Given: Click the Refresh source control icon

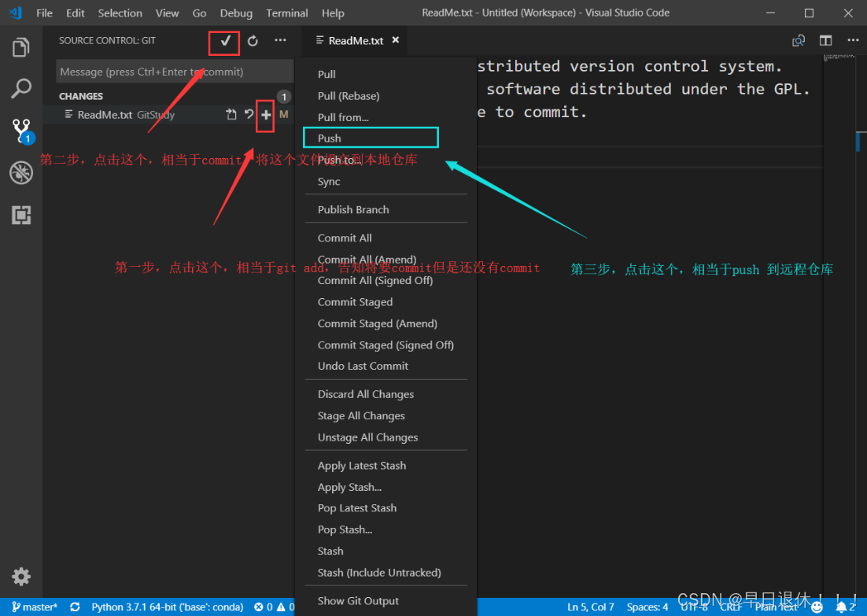Looking at the screenshot, I should click(x=253, y=41).
